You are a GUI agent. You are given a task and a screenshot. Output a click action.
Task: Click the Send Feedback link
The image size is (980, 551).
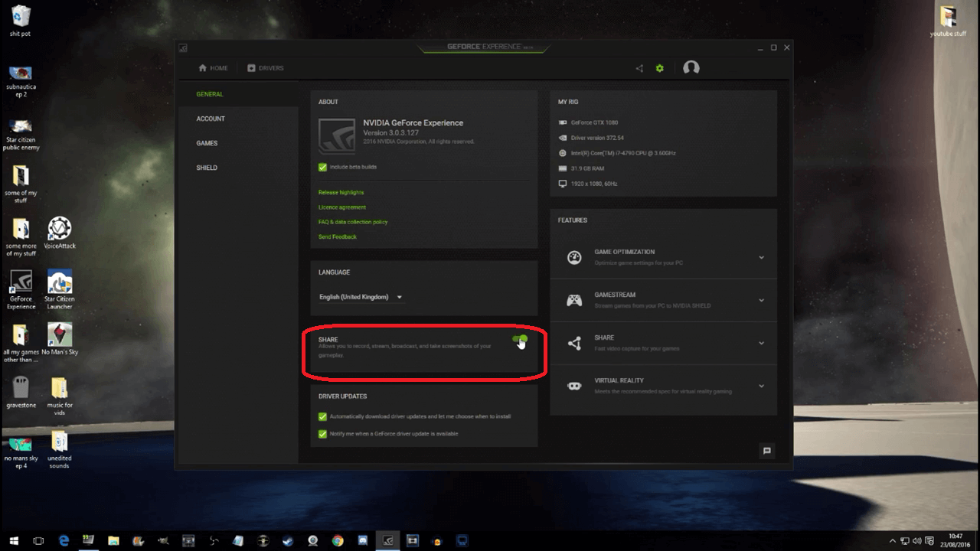[x=338, y=237]
